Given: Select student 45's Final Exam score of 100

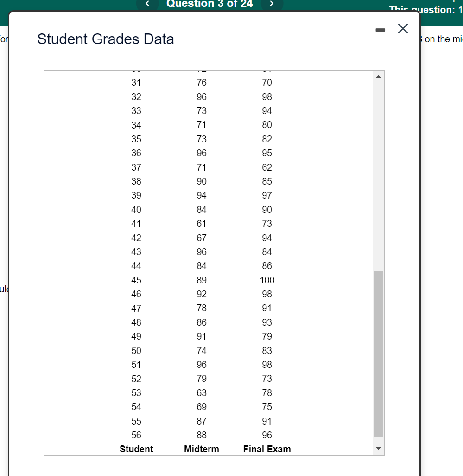Looking at the screenshot, I should (267, 280).
